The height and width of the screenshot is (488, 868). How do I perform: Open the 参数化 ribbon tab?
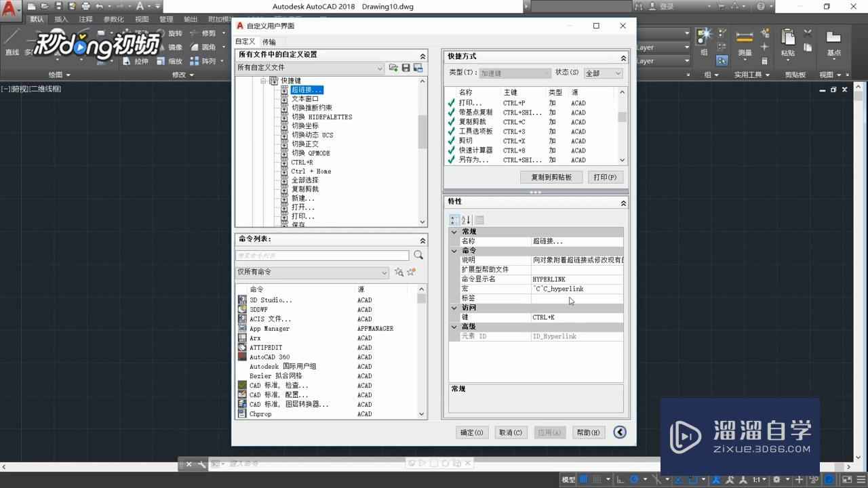(114, 20)
